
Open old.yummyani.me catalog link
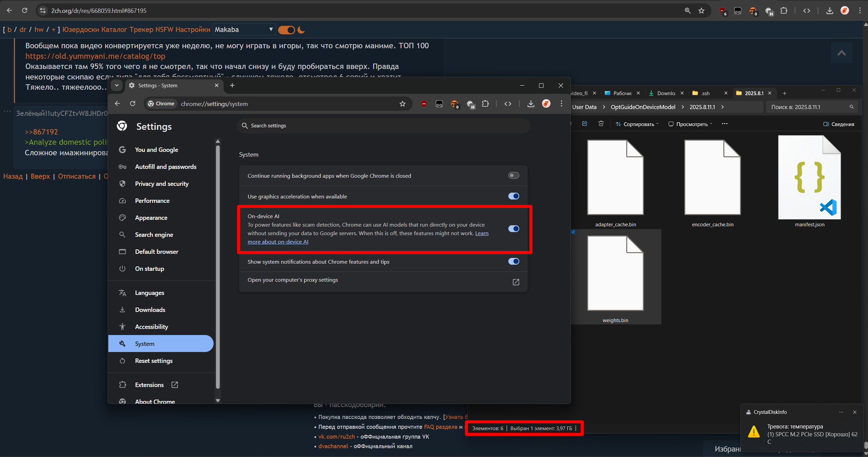[x=95, y=56]
